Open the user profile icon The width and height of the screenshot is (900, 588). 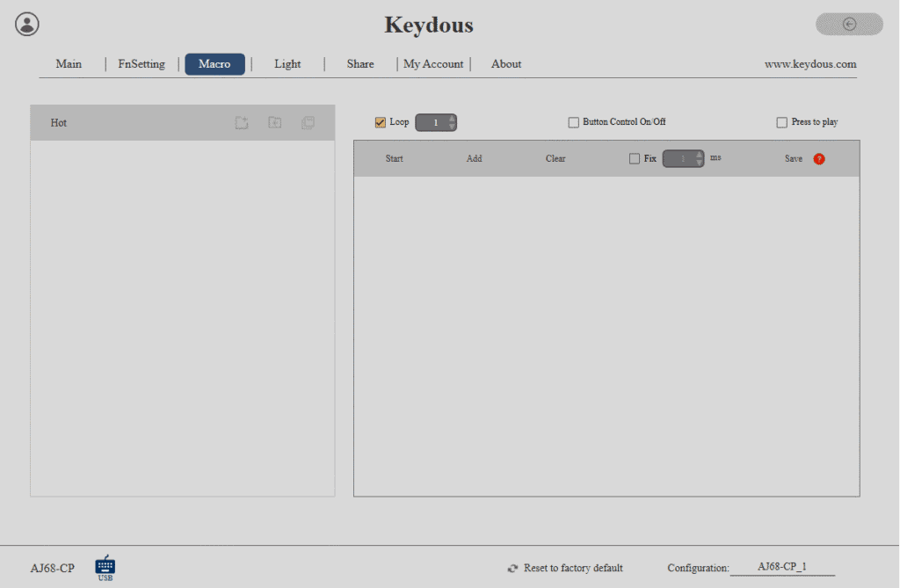point(27,24)
